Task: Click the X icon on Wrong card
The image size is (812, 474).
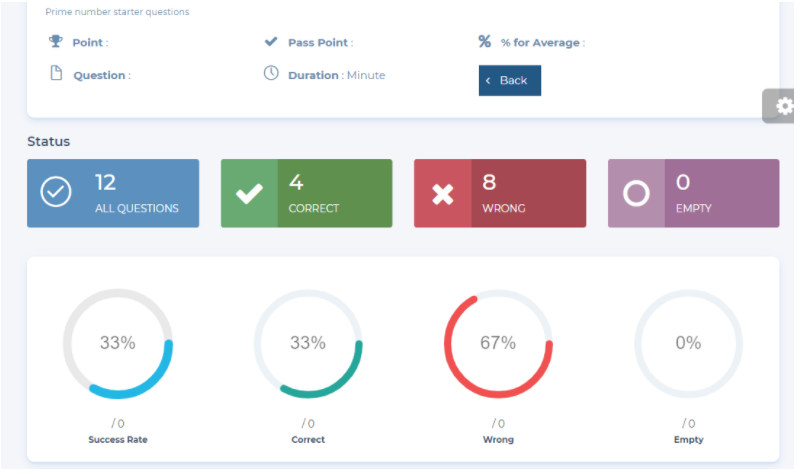Action: click(442, 194)
